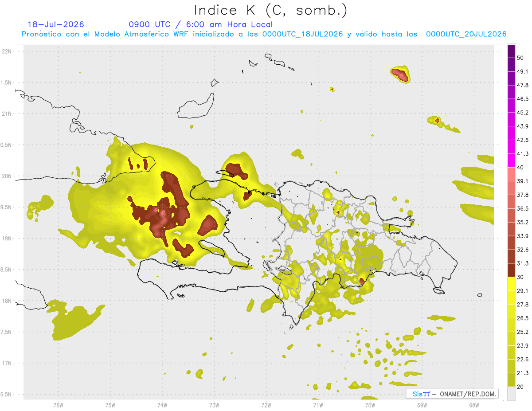Image resolution: width=532 pixels, height=411 pixels.
Task: Click the colorbar value "35.2"
Action: (523, 223)
